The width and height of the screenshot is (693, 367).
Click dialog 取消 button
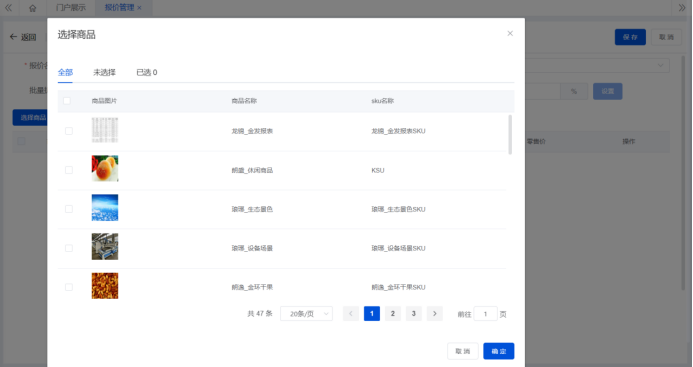tap(463, 351)
